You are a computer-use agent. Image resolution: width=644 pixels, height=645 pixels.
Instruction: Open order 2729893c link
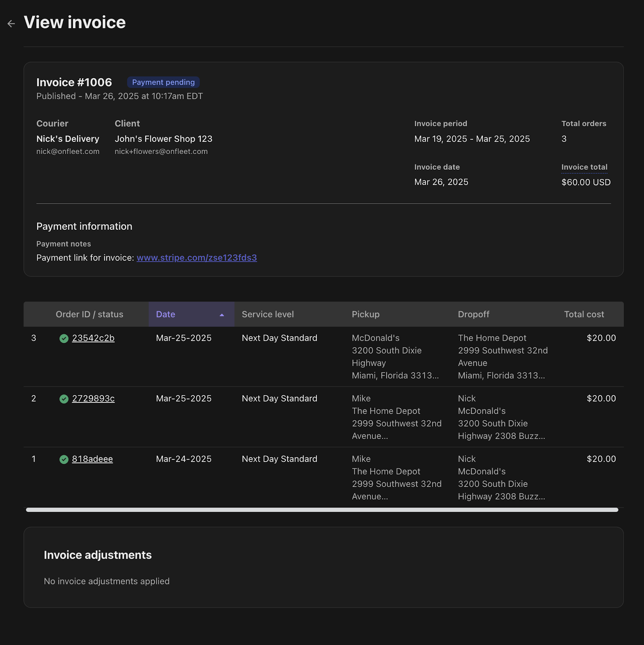pos(93,399)
